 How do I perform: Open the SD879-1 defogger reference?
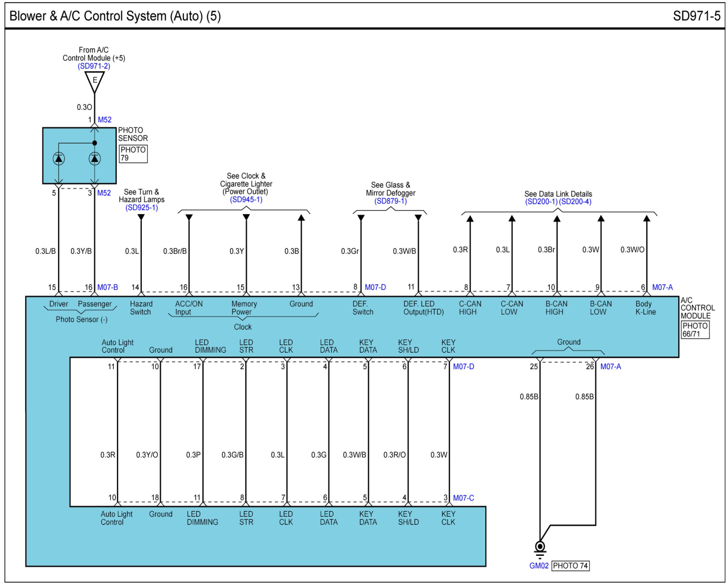(x=390, y=201)
